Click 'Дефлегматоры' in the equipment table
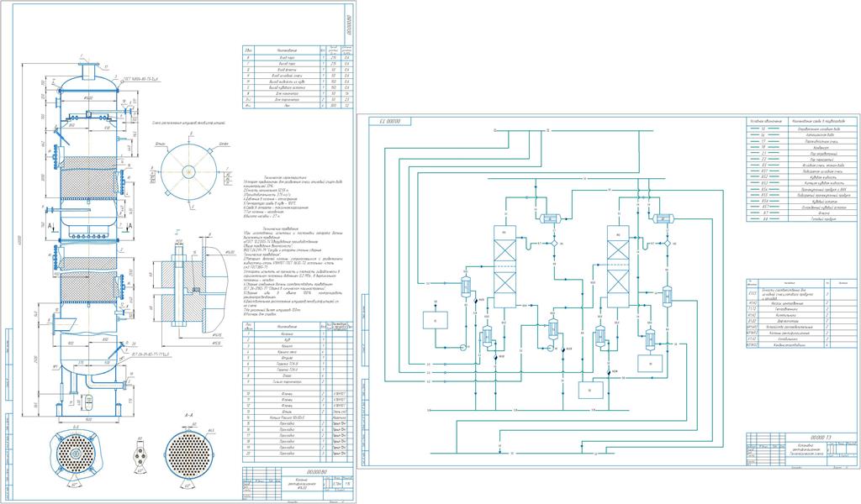861x504 pixels. [x=789, y=321]
